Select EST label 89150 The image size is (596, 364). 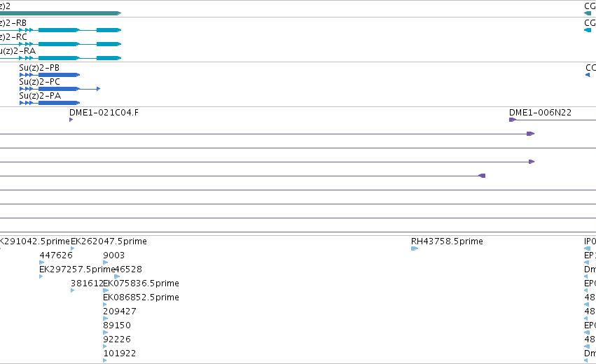click(117, 325)
